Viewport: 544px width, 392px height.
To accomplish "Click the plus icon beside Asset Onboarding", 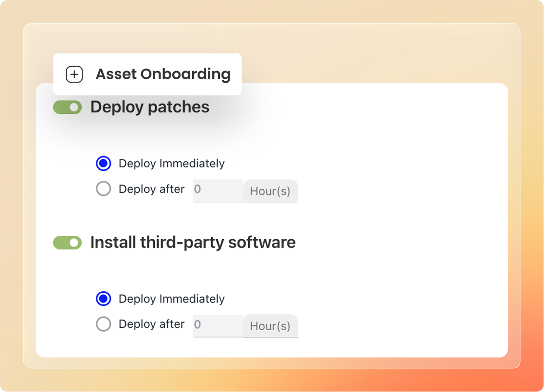I will point(74,74).
